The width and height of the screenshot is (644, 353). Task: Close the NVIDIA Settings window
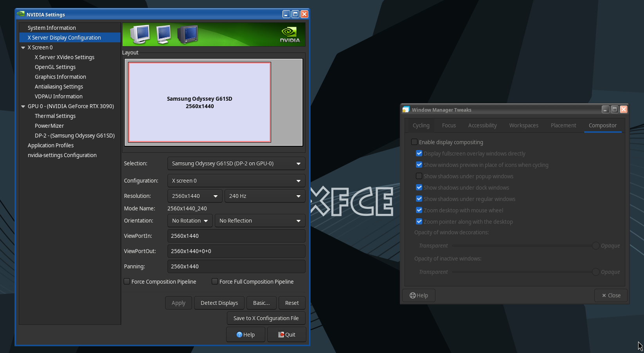pyautogui.click(x=304, y=14)
